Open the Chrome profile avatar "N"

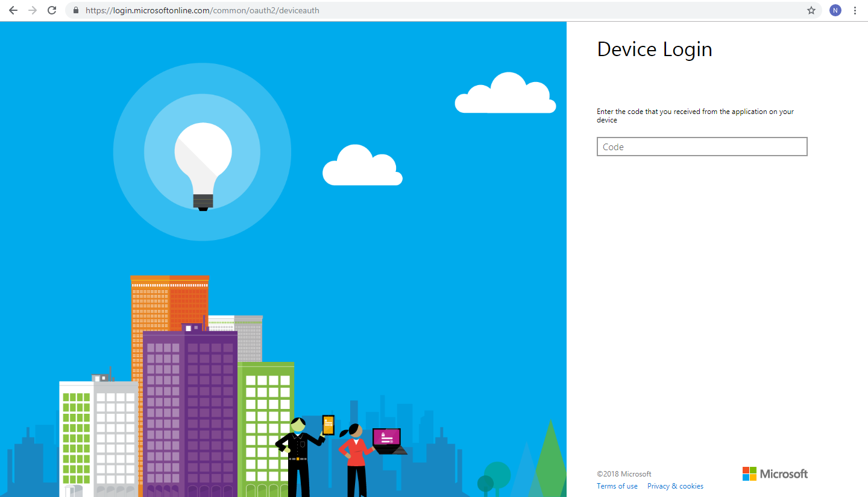point(835,10)
